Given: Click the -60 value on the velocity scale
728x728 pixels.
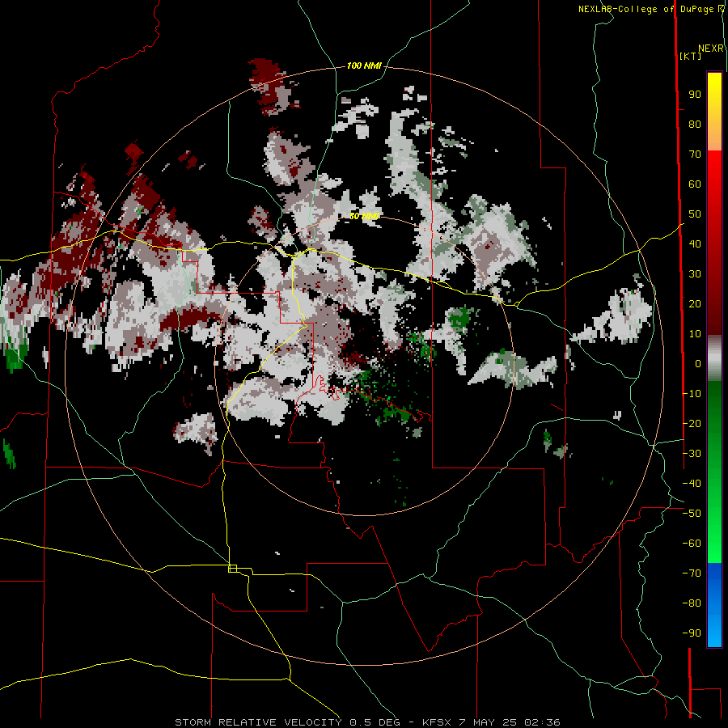Looking at the screenshot, I should [692, 544].
